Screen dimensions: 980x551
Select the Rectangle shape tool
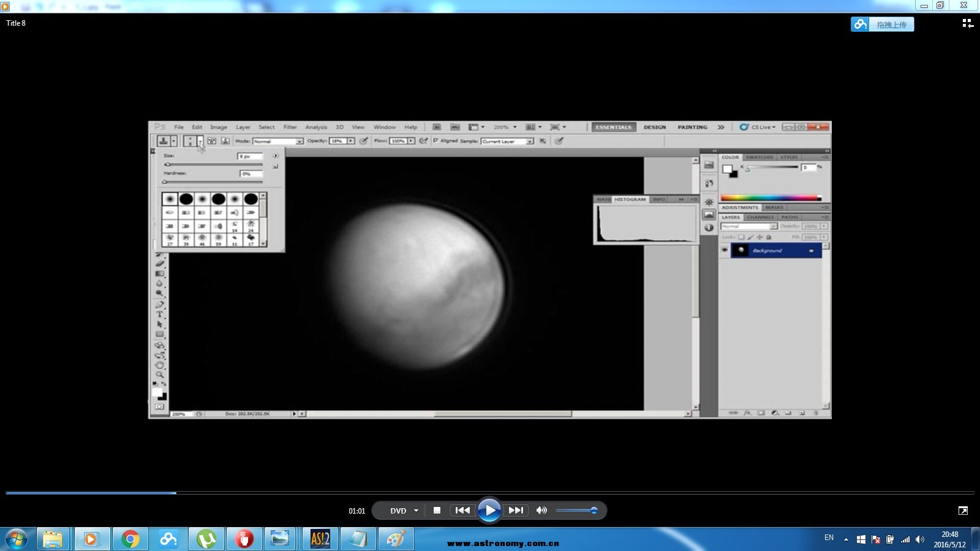(x=160, y=334)
